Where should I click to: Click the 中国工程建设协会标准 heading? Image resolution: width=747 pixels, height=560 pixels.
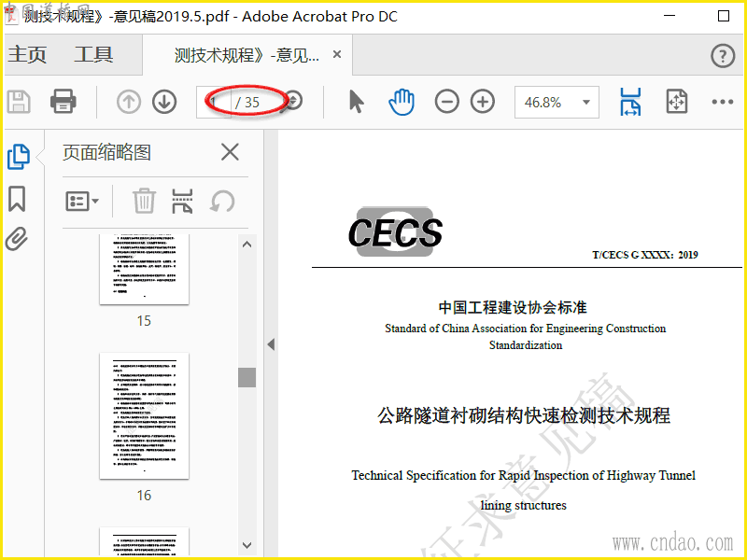pyautogui.click(x=513, y=307)
